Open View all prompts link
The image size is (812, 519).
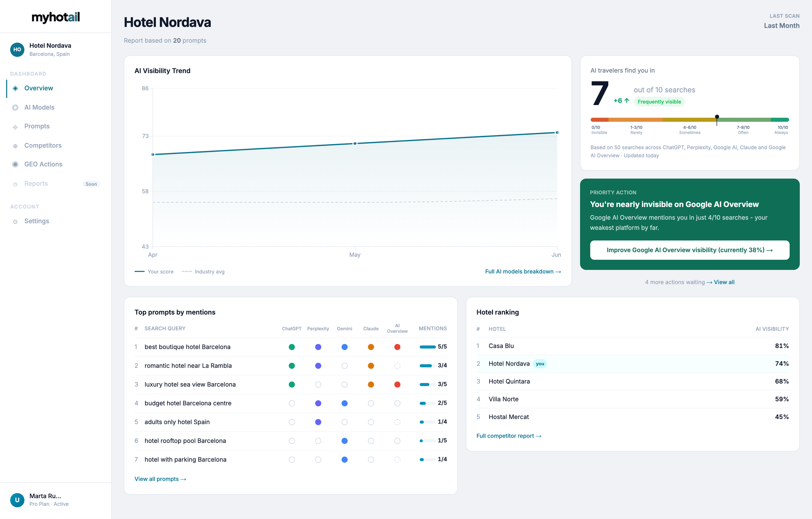coord(160,479)
